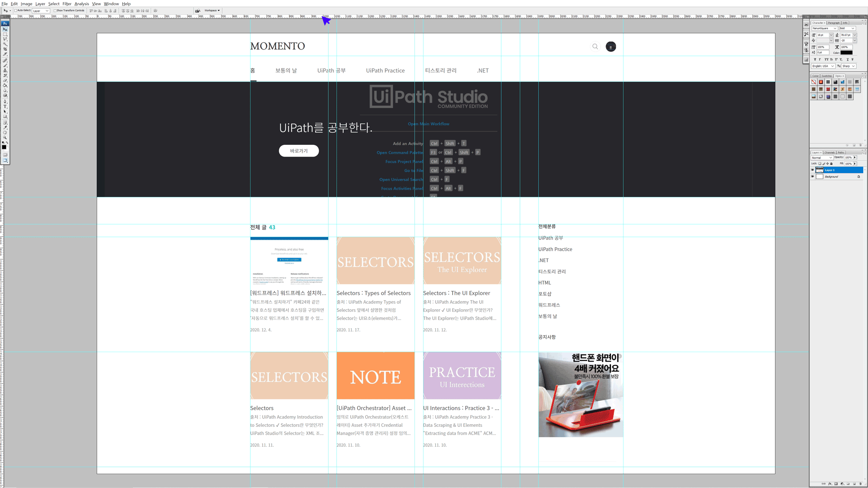
Task: Open the Layer menu
Action: (x=40, y=3)
